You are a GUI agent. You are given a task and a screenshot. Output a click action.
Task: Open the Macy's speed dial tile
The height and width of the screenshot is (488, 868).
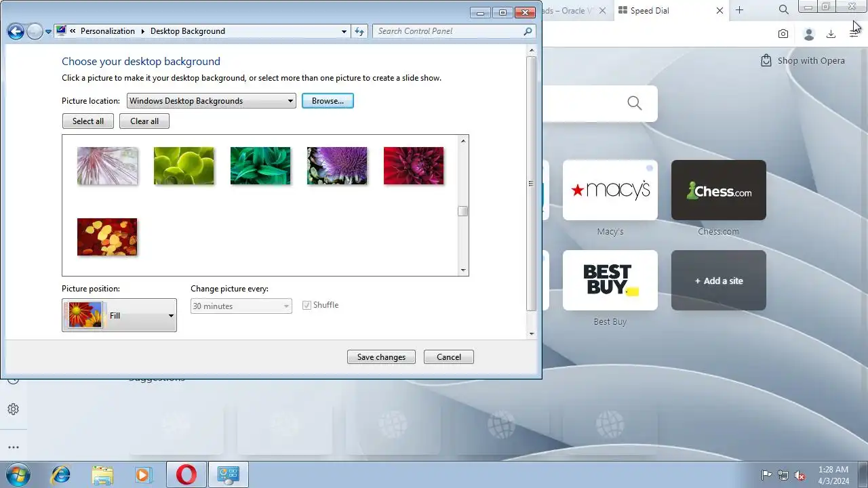[610, 190]
